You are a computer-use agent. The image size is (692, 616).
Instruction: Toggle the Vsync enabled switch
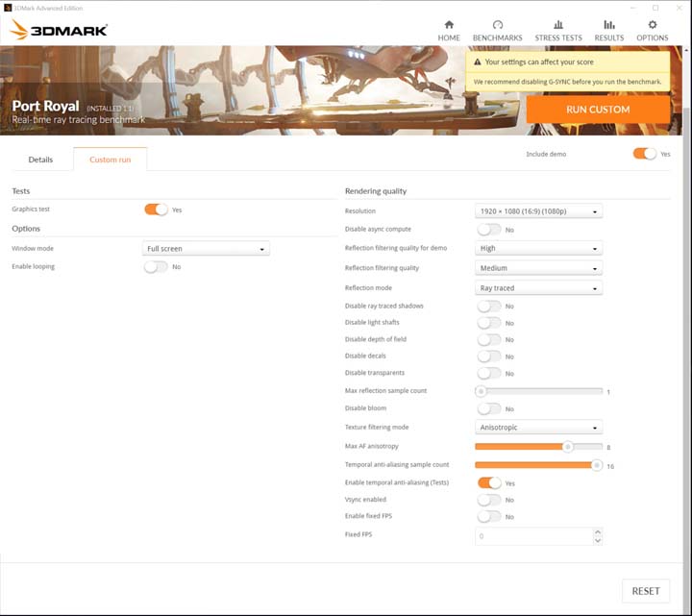tap(489, 500)
